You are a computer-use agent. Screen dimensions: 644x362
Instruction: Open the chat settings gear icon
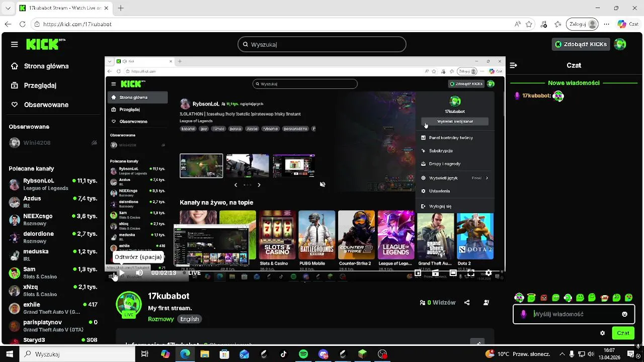pos(602,333)
